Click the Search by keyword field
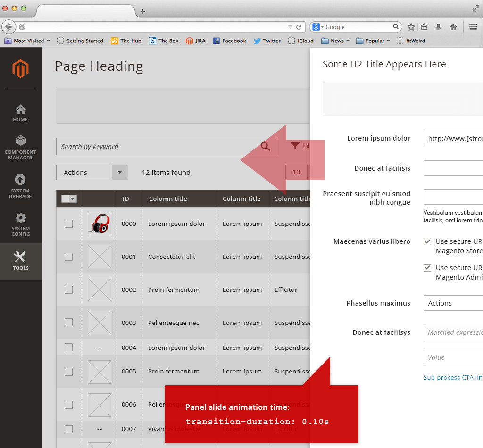 (x=142, y=146)
